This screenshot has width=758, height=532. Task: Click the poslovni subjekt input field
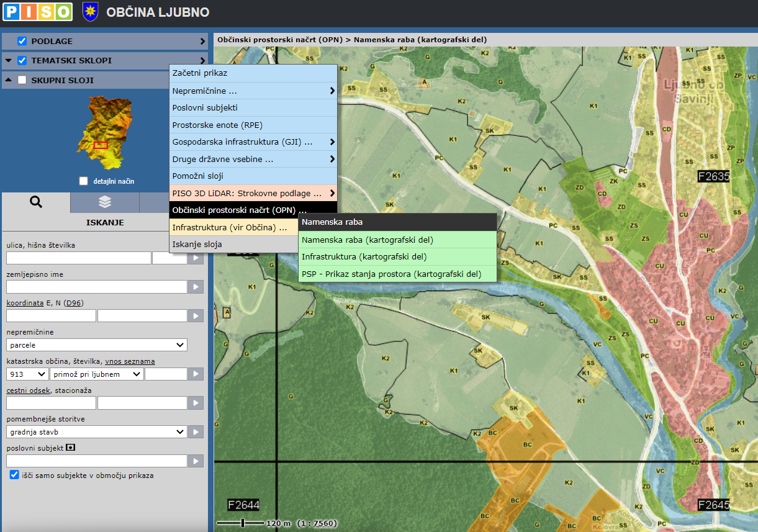point(97,461)
